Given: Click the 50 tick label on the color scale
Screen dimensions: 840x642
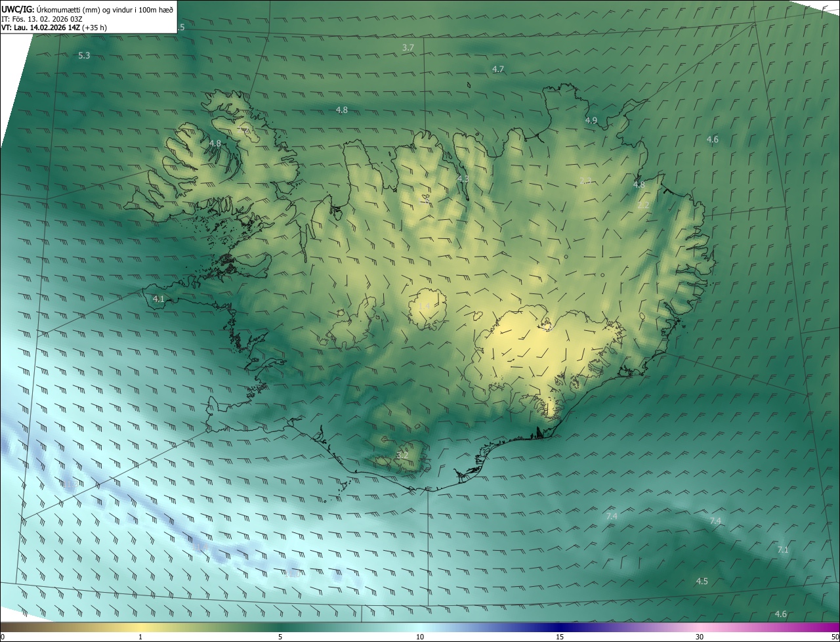Looking at the screenshot, I should [x=834, y=637].
